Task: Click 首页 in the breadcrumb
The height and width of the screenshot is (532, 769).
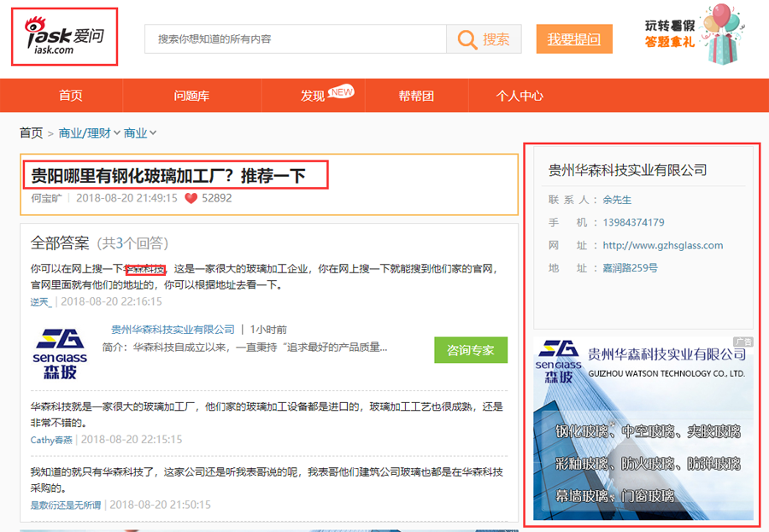Action: [32, 133]
